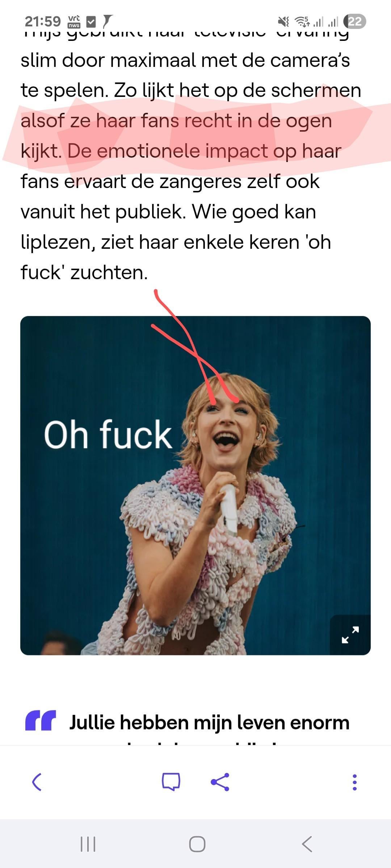Tap the highlighted sentence 'De emotionele impact op haar'
Image resolution: width=391 pixels, height=868 pixels.
[x=204, y=151]
